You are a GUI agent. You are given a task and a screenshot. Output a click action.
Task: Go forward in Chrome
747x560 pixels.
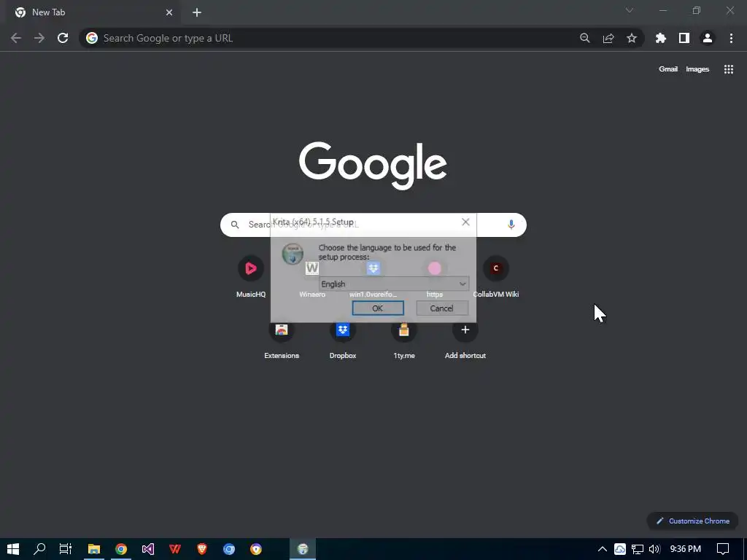[x=39, y=38]
